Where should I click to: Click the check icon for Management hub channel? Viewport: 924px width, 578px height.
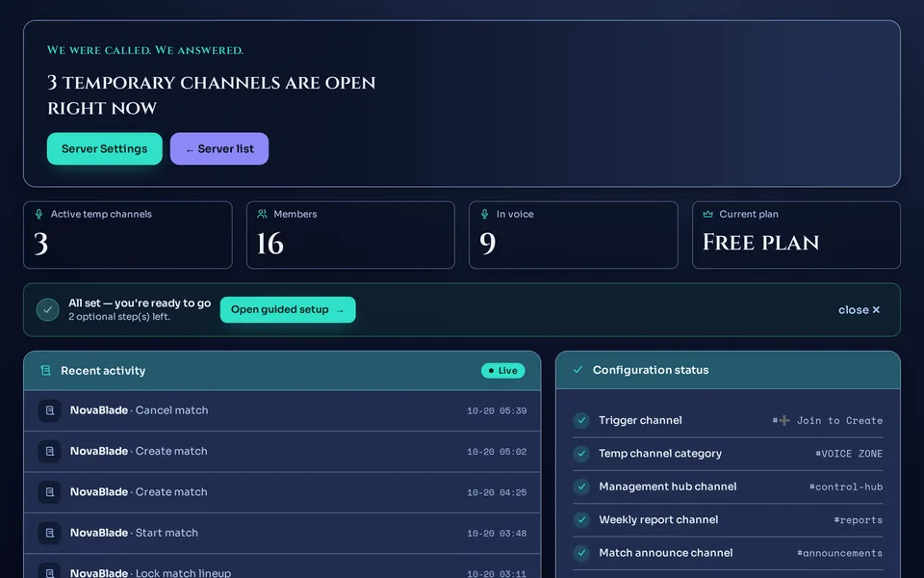(581, 486)
